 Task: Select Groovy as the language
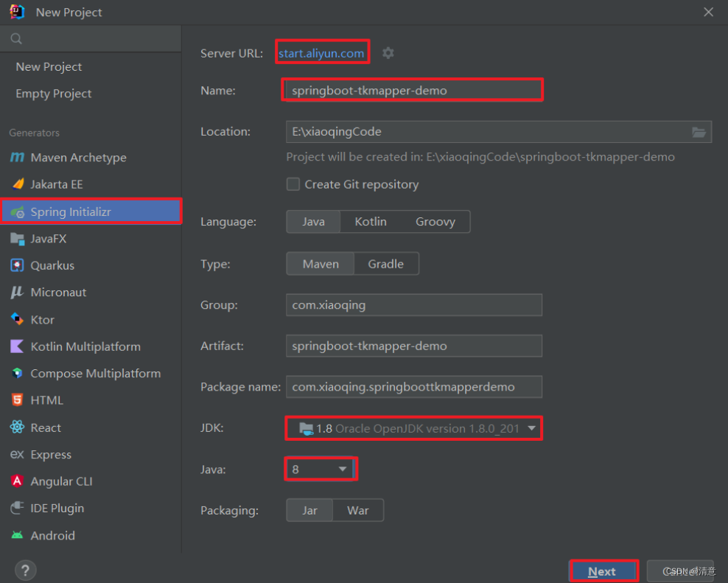[x=435, y=222]
